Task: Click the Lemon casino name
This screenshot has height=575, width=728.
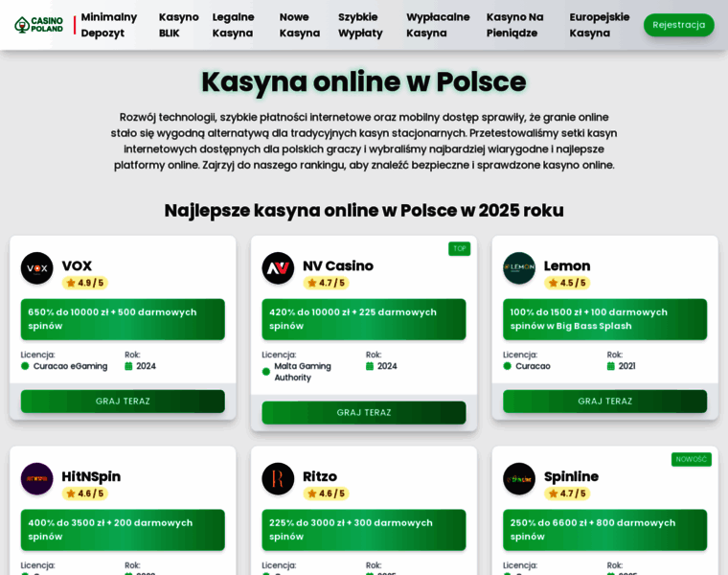Action: coord(567,265)
